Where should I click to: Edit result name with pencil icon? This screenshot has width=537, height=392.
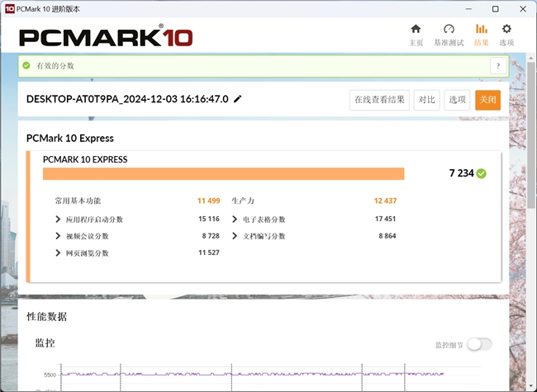point(238,99)
